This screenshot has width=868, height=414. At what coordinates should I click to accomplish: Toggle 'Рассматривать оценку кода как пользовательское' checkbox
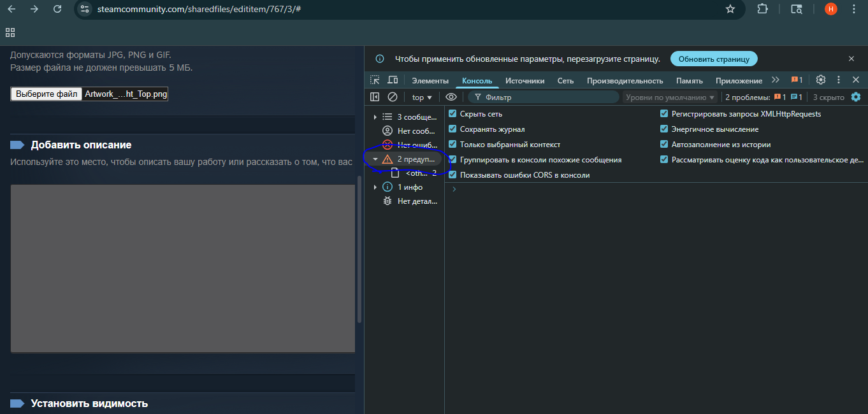[x=664, y=160]
